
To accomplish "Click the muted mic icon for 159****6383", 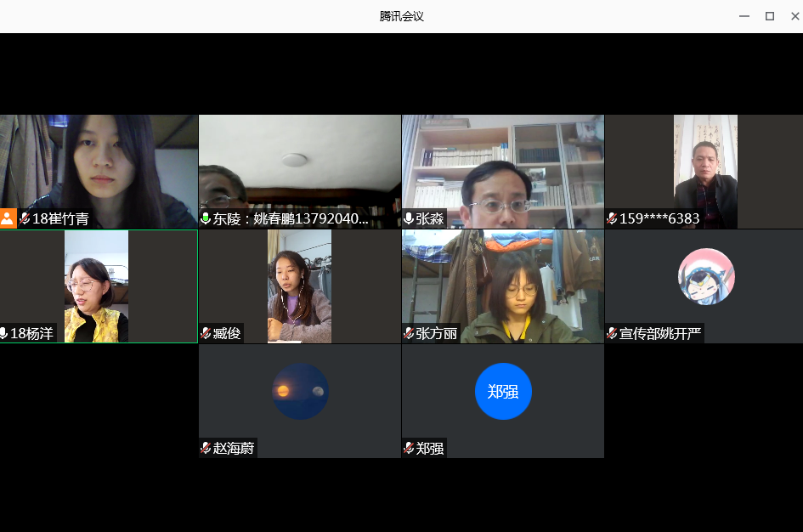I will (x=612, y=218).
